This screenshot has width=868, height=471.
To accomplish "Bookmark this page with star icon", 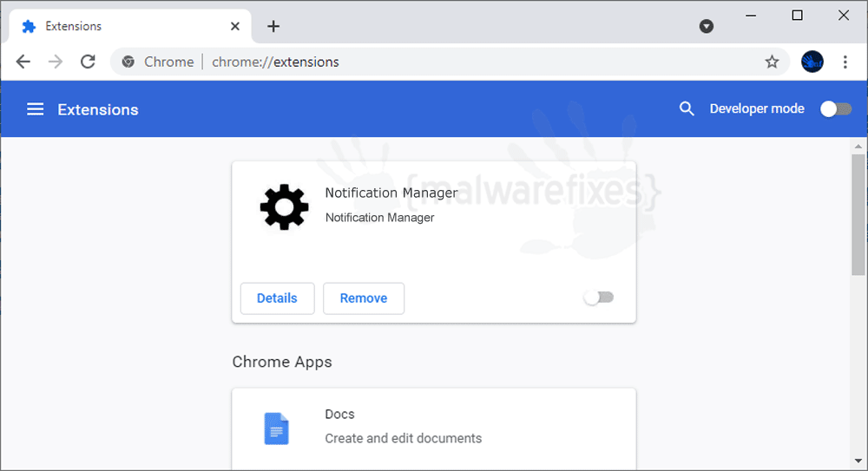I will [772, 62].
